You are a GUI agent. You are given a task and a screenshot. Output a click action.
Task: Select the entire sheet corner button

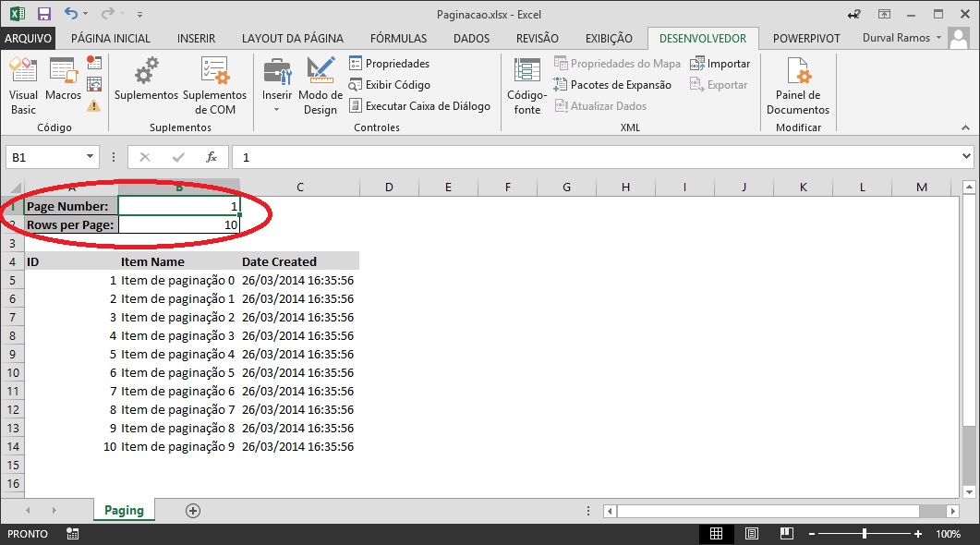[13, 188]
